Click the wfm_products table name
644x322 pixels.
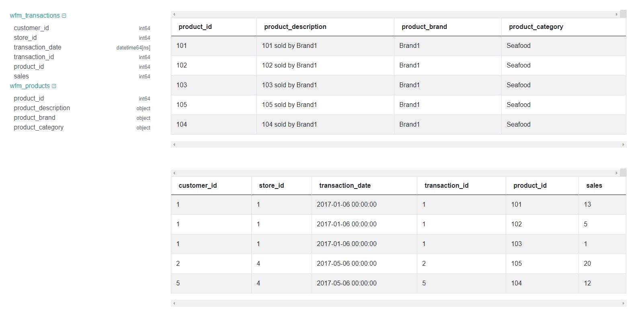click(x=30, y=86)
